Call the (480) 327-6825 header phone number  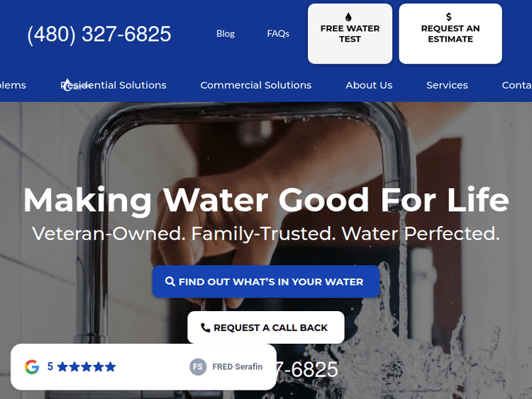pos(99,34)
